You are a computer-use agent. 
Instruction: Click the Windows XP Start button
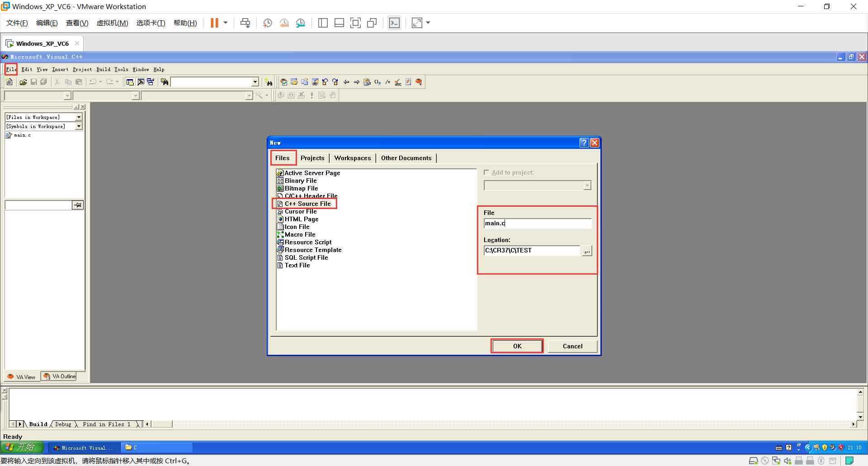tap(22, 447)
